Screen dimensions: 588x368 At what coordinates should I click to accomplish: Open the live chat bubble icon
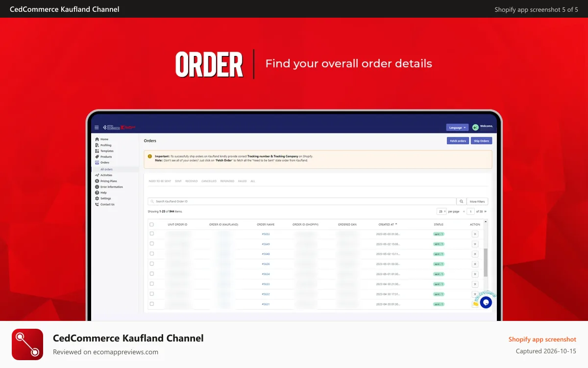(x=486, y=302)
